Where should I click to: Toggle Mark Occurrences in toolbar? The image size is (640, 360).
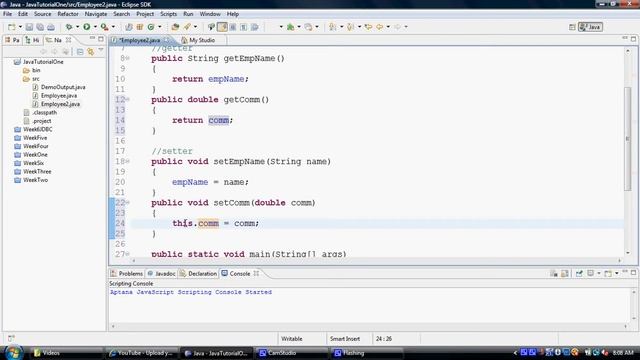pos(222,27)
